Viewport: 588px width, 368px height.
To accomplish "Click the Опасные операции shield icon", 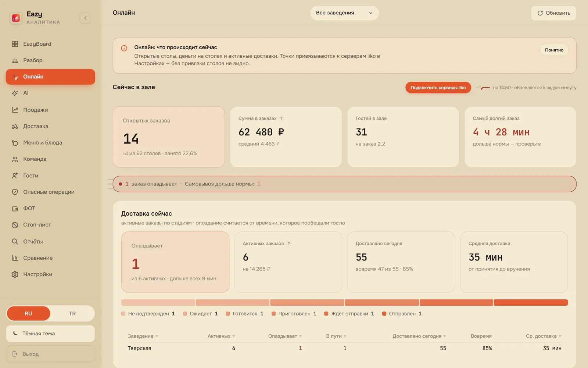I will point(15,192).
